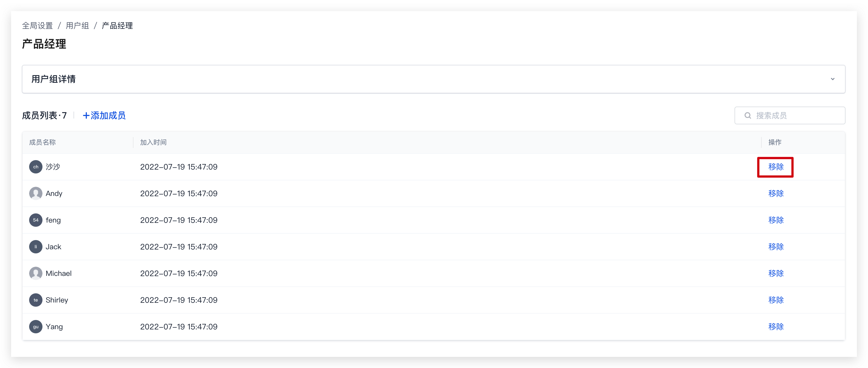Click Michael's profile avatar

tap(36, 273)
